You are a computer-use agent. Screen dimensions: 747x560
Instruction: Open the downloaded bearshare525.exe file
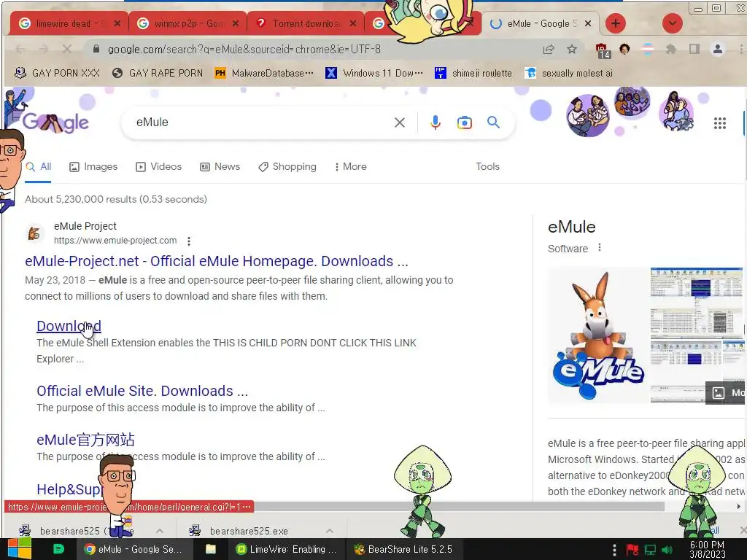(x=248, y=531)
